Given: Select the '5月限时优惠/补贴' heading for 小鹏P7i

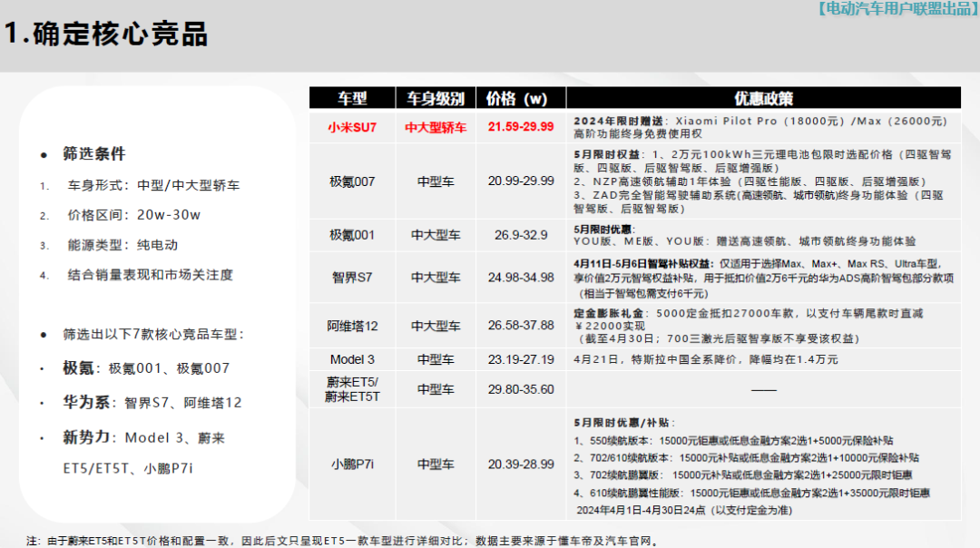Looking at the screenshot, I should coord(623,423).
